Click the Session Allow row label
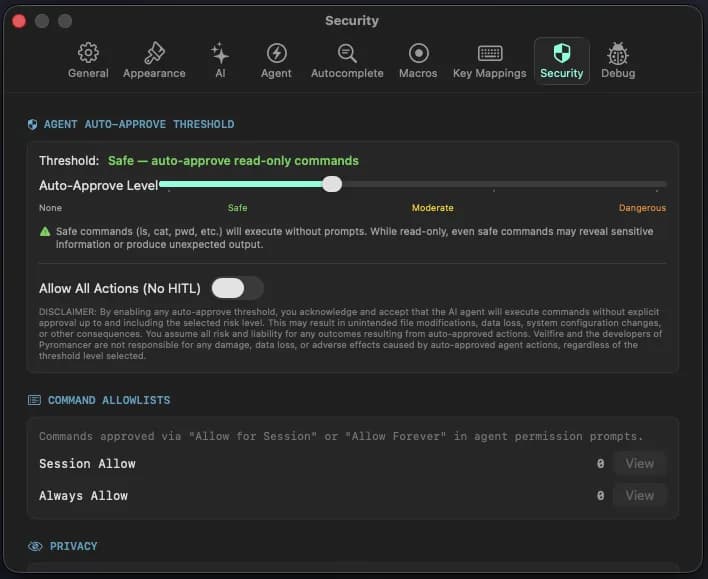Image resolution: width=708 pixels, height=579 pixels. (x=87, y=464)
